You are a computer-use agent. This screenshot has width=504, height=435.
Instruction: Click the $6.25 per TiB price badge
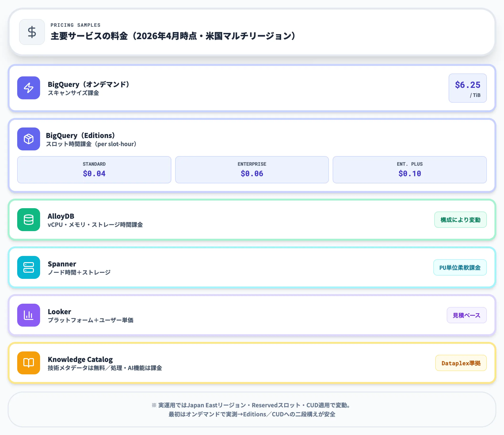pyautogui.click(x=467, y=88)
